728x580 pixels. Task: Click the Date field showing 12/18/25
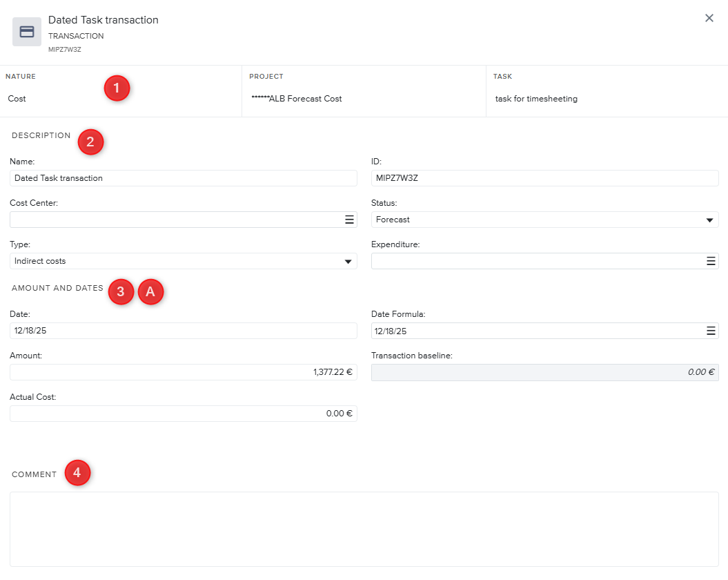183,331
